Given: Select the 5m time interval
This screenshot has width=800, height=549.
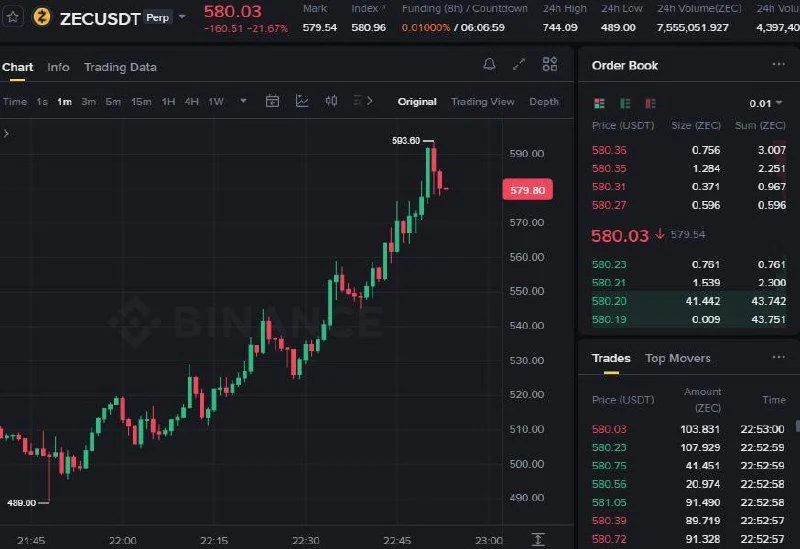Looking at the screenshot, I should [113, 102].
